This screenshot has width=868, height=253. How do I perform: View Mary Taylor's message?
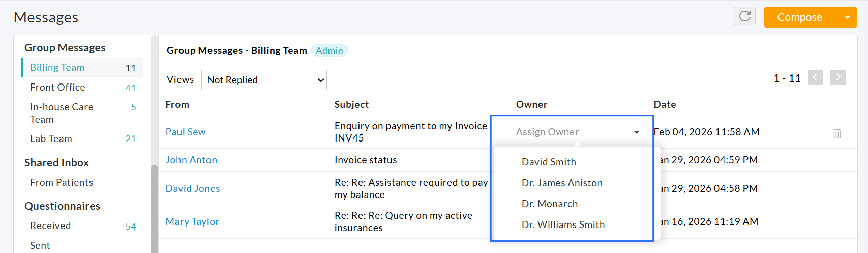point(192,221)
